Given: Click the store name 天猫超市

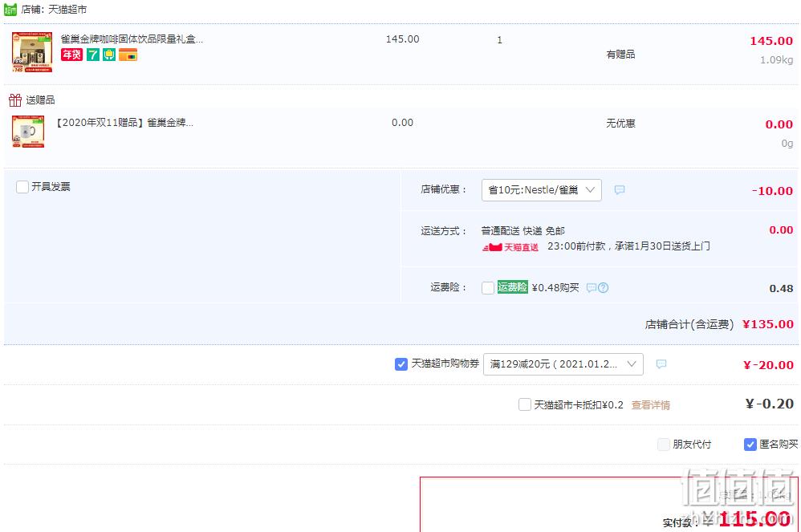Looking at the screenshot, I should pyautogui.click(x=67, y=9).
